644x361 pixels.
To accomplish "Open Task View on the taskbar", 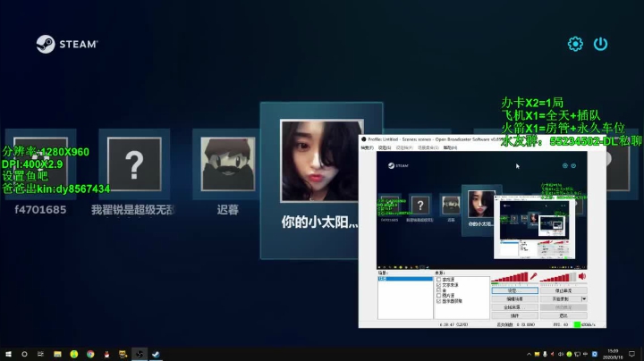I will (x=40, y=354).
